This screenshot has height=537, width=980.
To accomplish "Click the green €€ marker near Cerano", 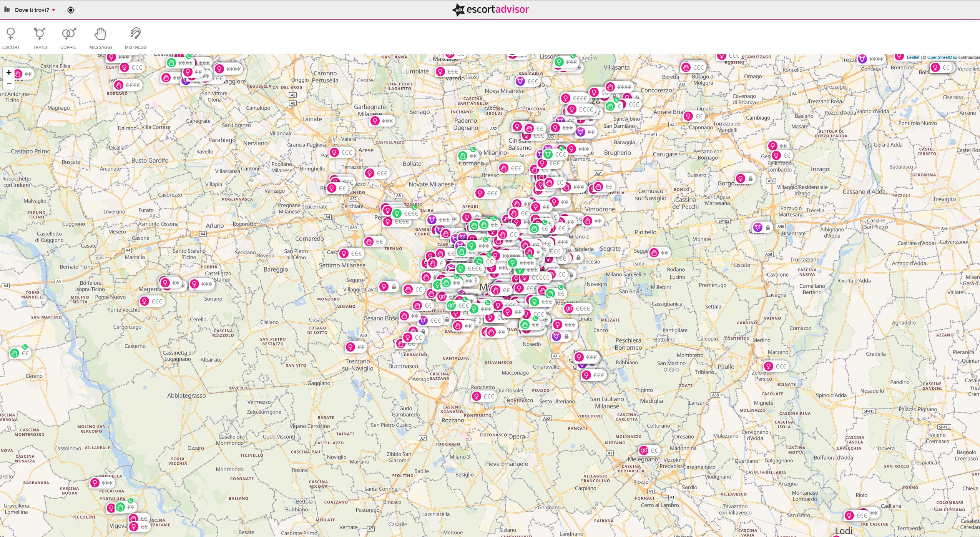I will click(20, 353).
